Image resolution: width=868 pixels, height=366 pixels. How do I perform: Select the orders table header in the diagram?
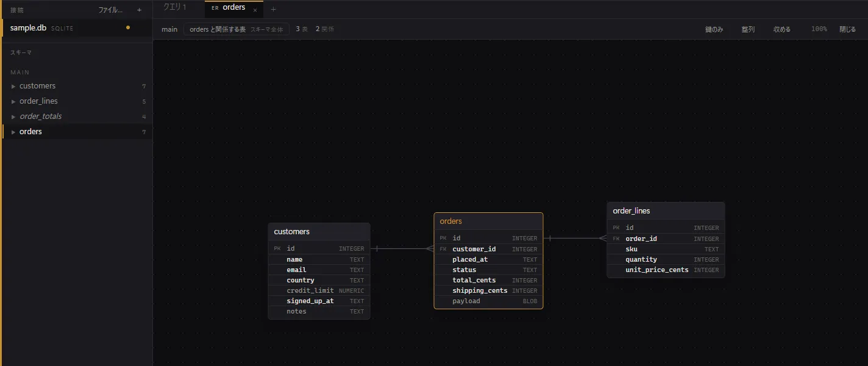point(488,221)
